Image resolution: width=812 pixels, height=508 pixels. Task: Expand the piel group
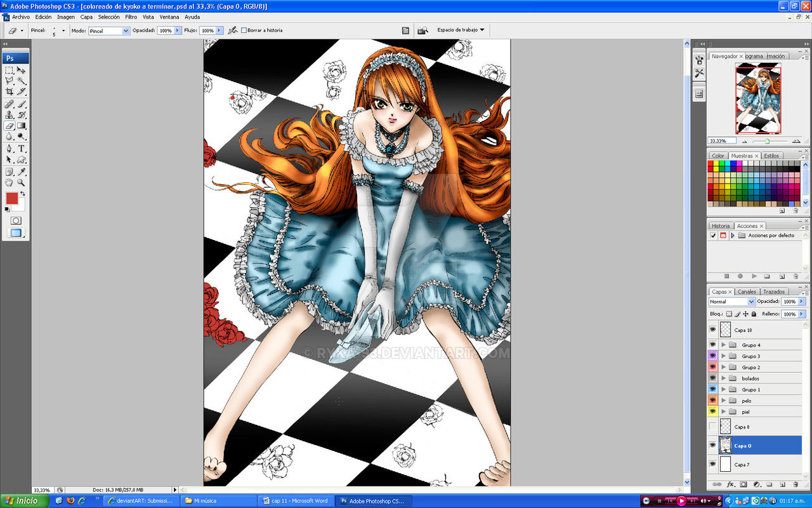723,411
